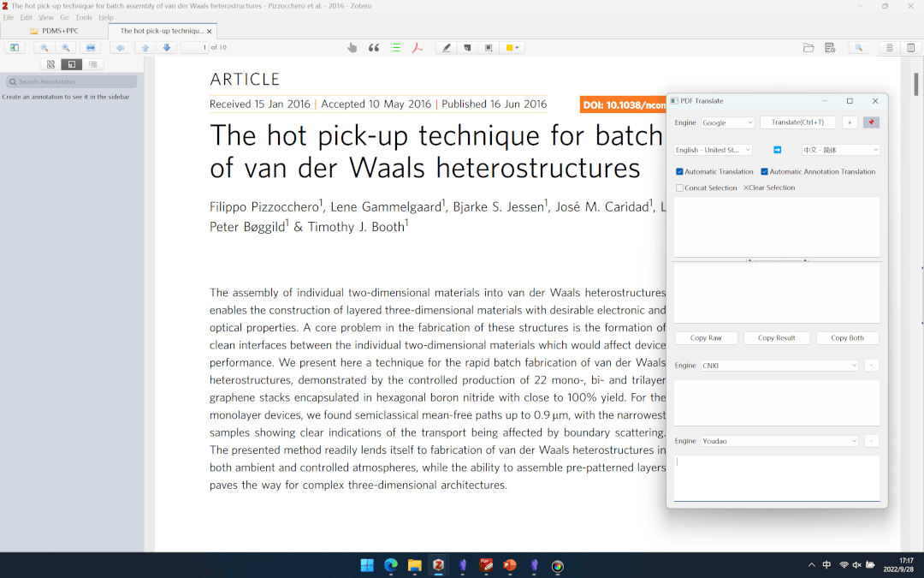
Task: Open the Help menu
Action: tap(106, 18)
